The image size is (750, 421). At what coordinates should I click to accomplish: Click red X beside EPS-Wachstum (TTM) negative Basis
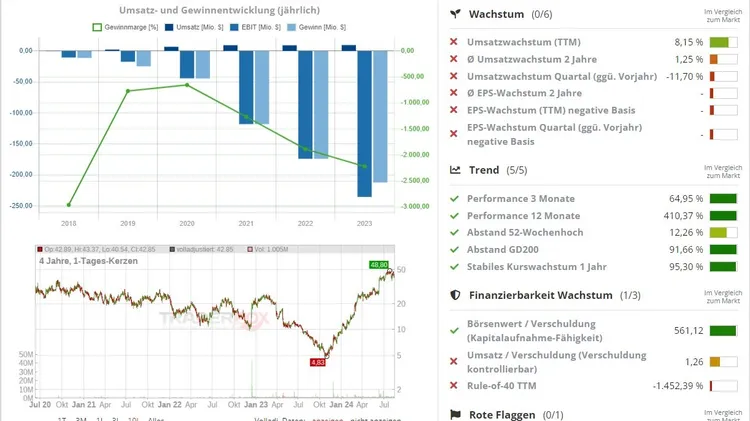[454, 110]
